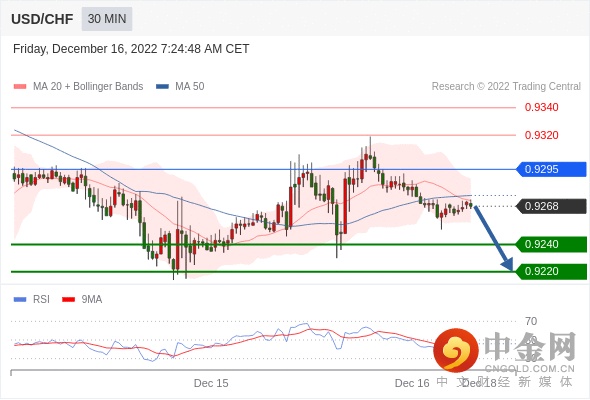The width and height of the screenshot is (590, 400).
Task: Click the 0.9295 pivot price tag
Action: coord(551,169)
